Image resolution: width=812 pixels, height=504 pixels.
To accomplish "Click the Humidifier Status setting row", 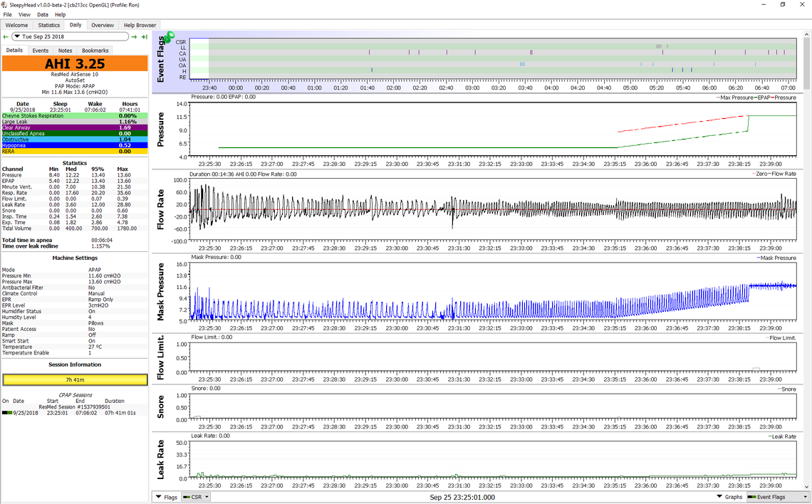I will click(x=75, y=312).
